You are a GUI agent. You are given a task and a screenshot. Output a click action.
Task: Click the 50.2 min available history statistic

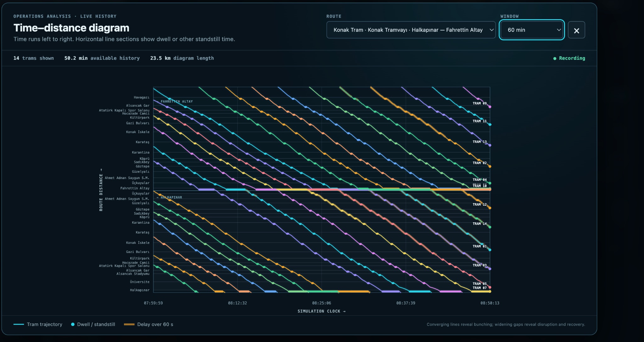[102, 58]
